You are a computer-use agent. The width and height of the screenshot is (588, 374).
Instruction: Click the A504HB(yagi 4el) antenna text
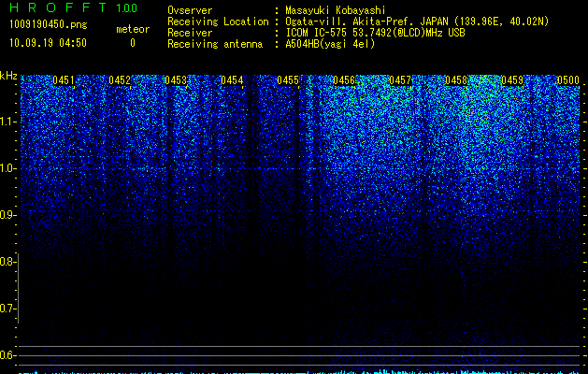(x=330, y=44)
